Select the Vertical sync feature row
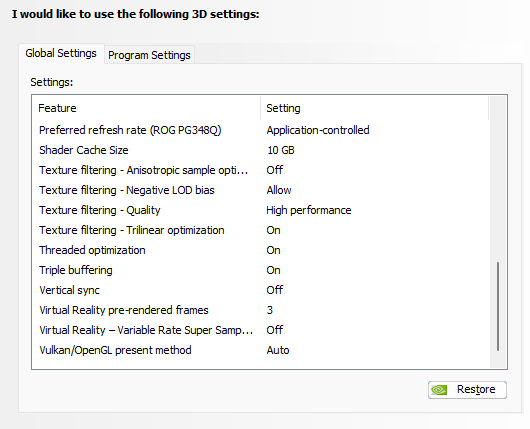Image resolution: width=530 pixels, height=429 pixels. click(261, 290)
